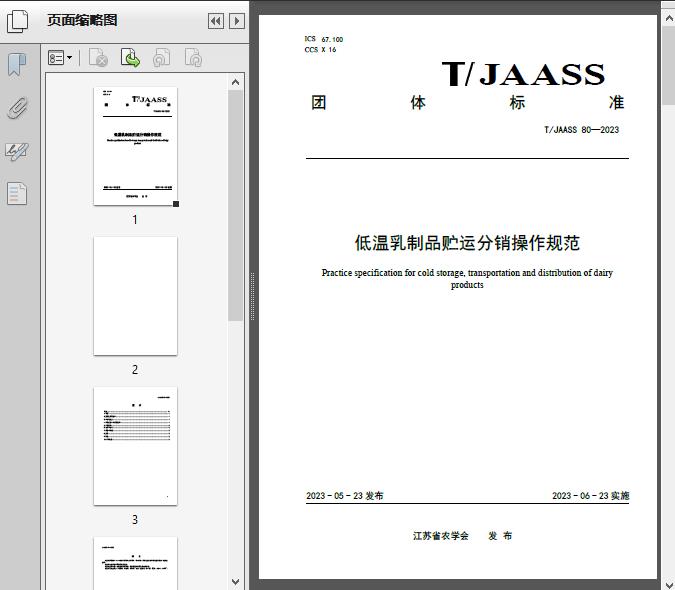Click the "CCS X 16" classification text
The width and height of the screenshot is (675, 590).
(320, 50)
